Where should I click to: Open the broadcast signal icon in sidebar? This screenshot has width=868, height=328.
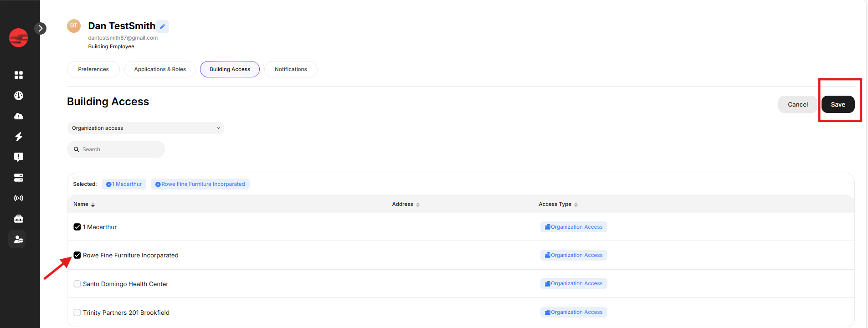[x=19, y=198]
